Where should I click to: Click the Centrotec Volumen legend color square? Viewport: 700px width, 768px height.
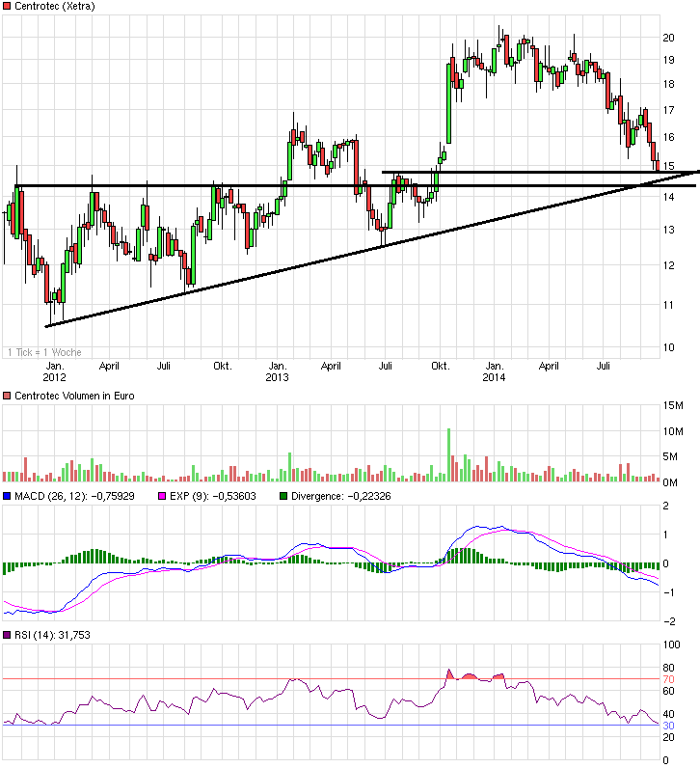[7, 396]
